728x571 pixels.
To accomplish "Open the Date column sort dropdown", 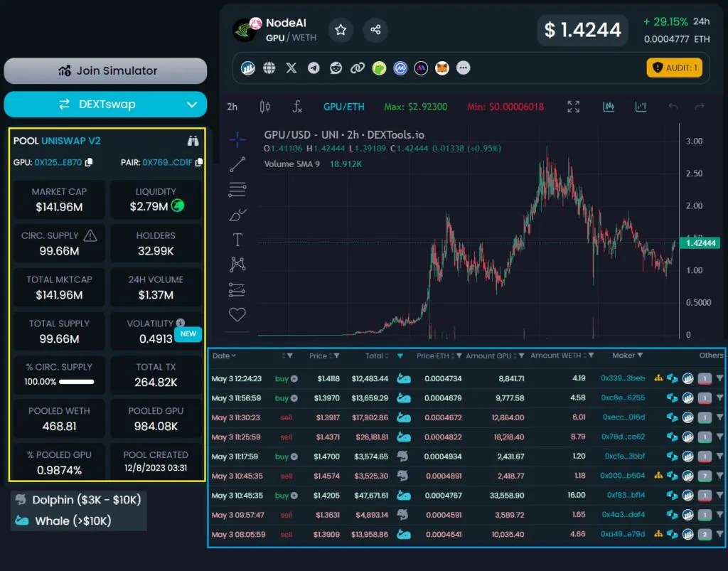I will (x=224, y=356).
